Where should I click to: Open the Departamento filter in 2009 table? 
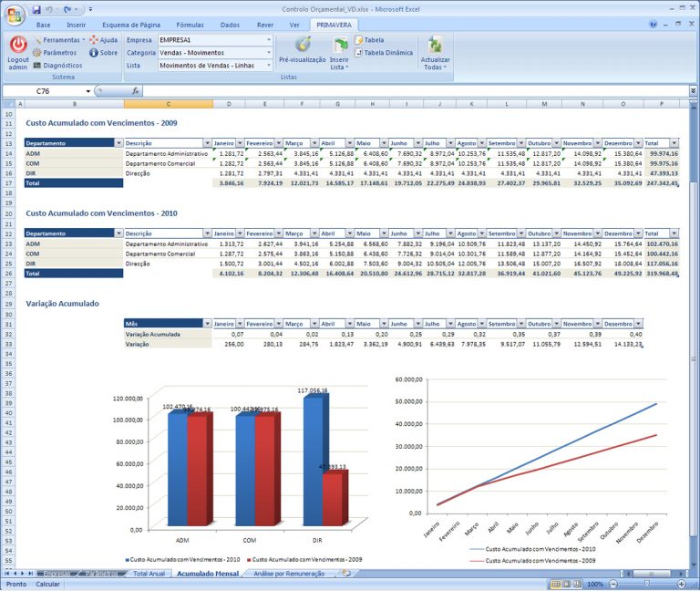118,143
